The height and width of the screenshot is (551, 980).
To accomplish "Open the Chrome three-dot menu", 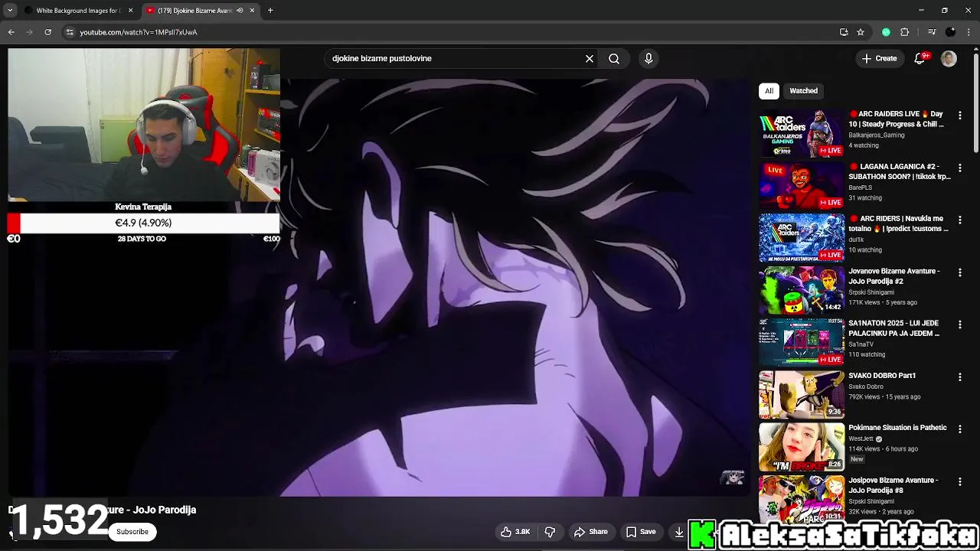I will pos(969,32).
